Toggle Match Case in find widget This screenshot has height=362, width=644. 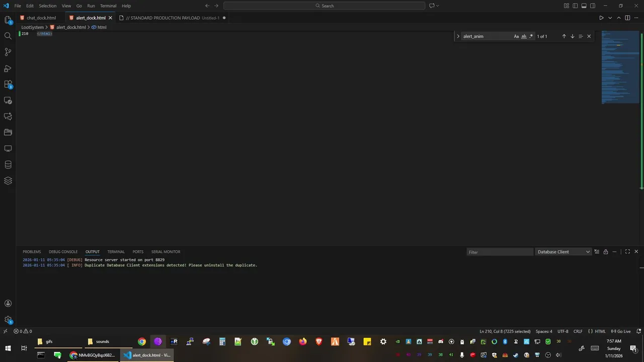(516, 36)
